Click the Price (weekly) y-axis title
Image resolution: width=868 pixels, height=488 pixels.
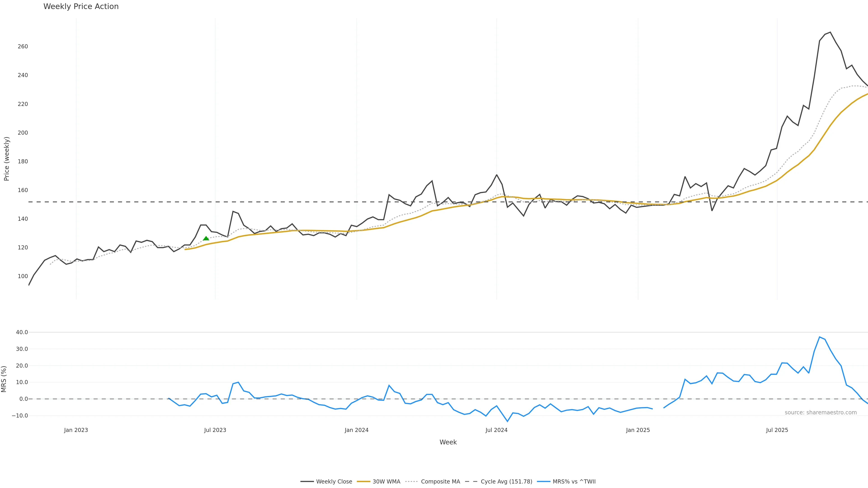(x=6, y=159)
